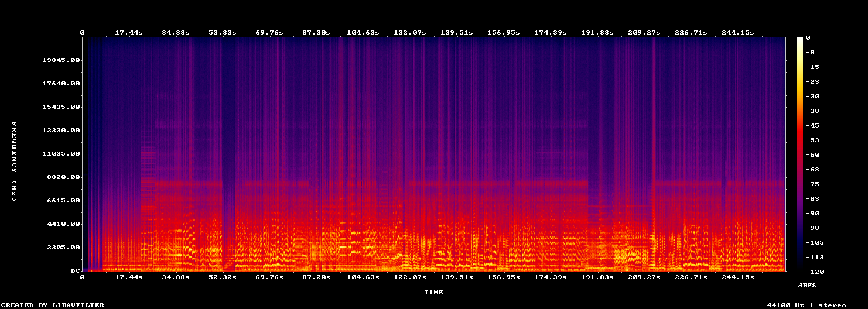Viewport: 868px width, 309px height.
Task: Click the 44100 Hz stereo info text
Action: pos(807,305)
